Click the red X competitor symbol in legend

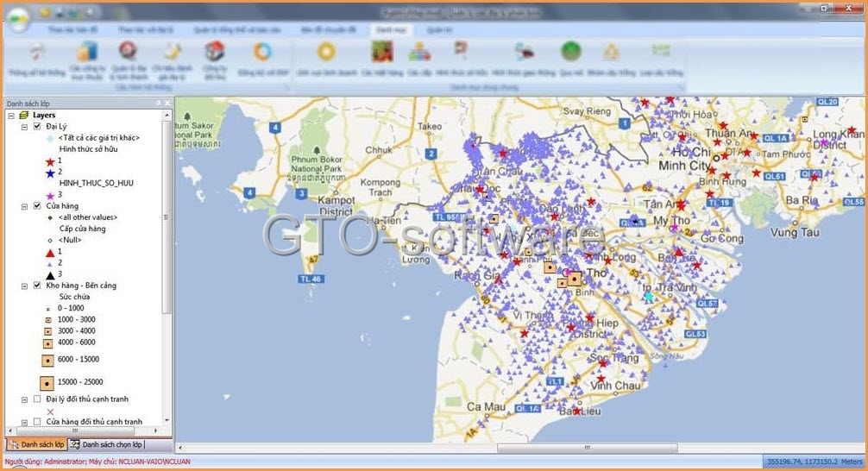(x=50, y=411)
